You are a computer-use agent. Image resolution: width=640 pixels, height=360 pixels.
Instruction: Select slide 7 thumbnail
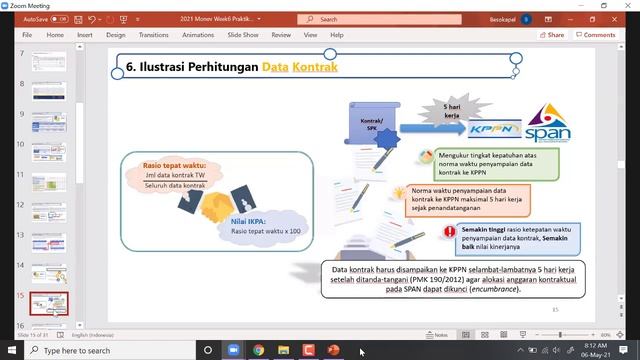(49, 61)
